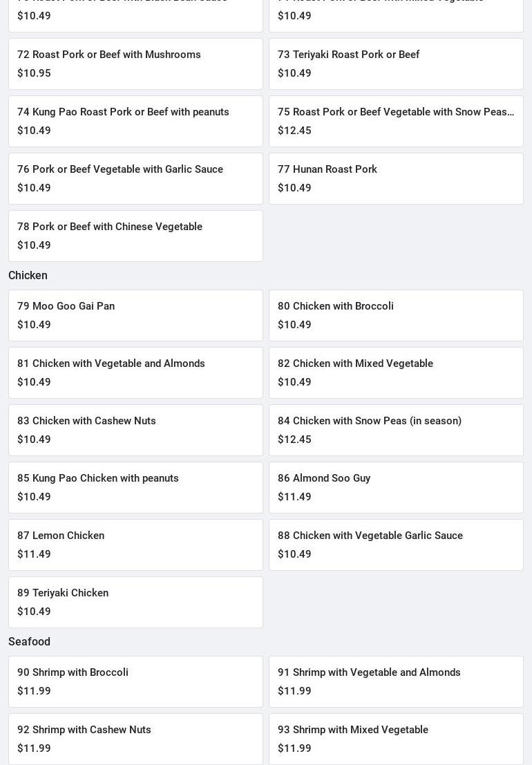Open 74 Kung Pao Roast Pork item
Viewport: 532px width, 765px height.
tap(135, 121)
